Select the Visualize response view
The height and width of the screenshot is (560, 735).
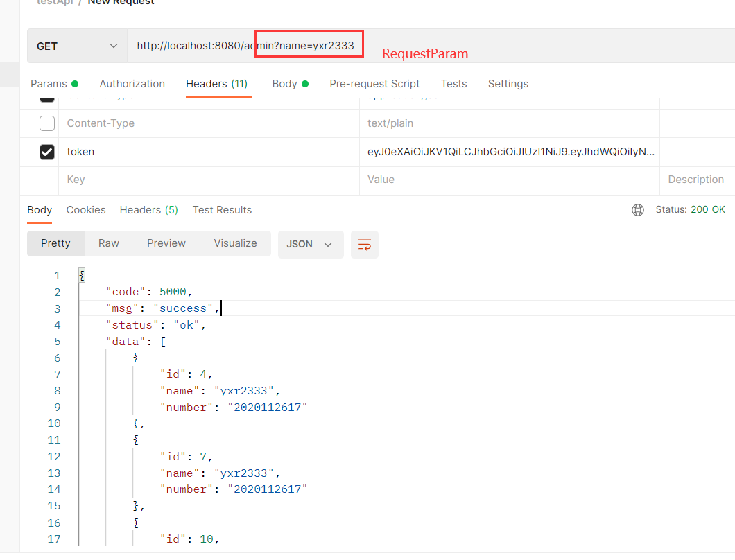coord(235,243)
